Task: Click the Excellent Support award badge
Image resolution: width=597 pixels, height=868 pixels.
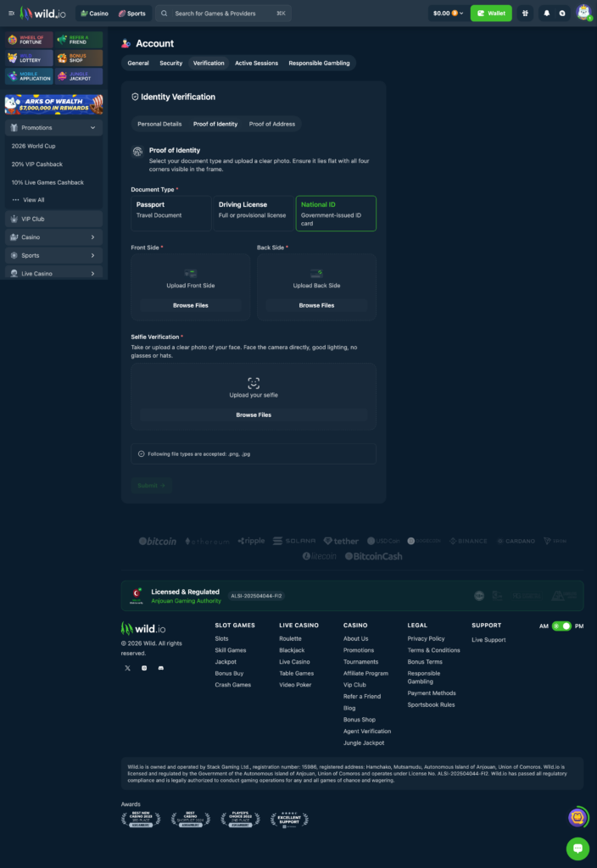Action: pyautogui.click(x=289, y=820)
